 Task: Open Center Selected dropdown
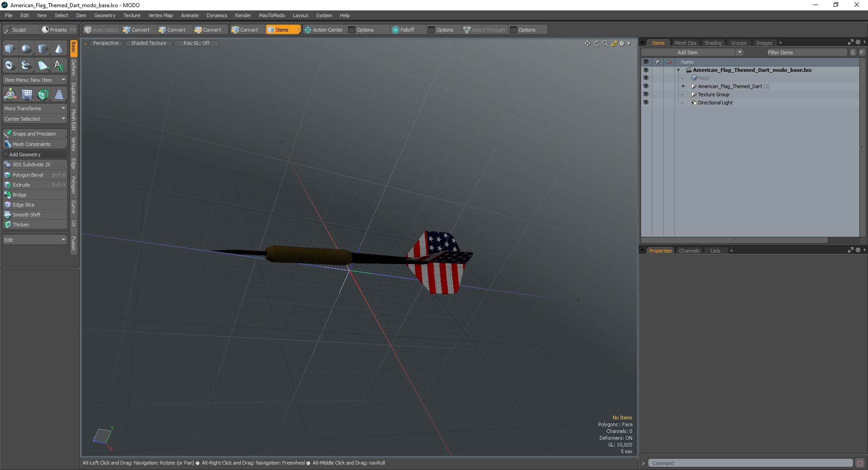coord(35,119)
